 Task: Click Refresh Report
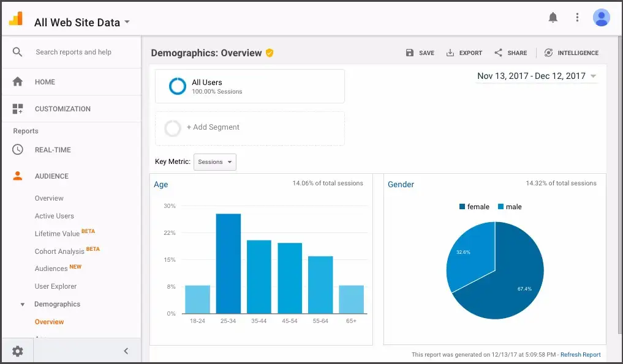(x=580, y=354)
